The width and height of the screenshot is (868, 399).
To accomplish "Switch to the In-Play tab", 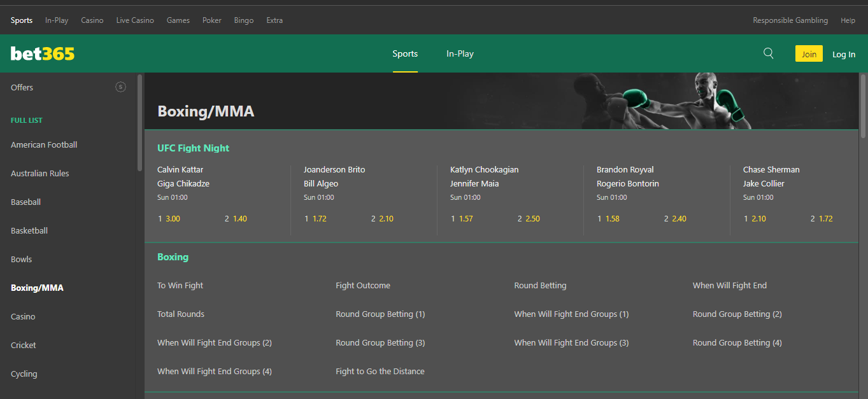I will (x=460, y=53).
